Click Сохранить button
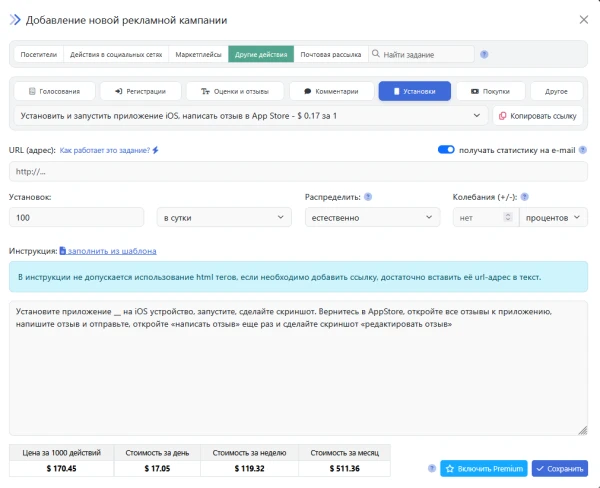 pos(560,468)
